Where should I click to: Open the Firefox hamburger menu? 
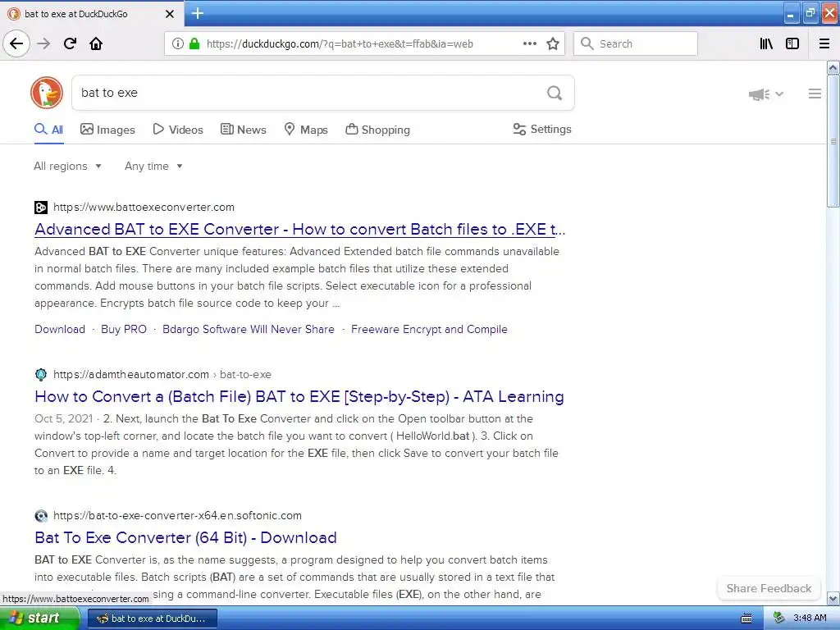point(824,43)
